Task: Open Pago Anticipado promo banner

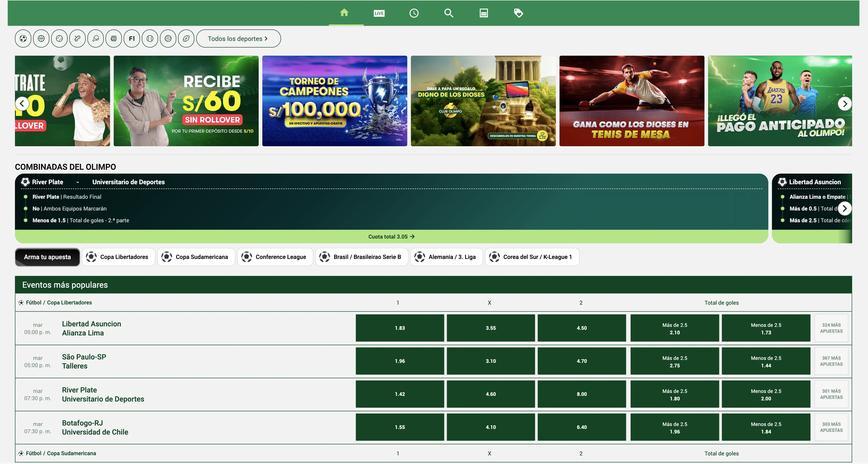Action: point(780,101)
